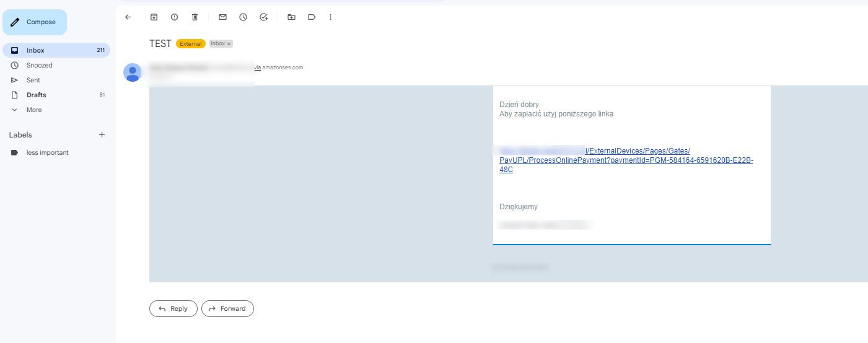Select the less important label
The height and width of the screenshot is (343, 868).
47,152
